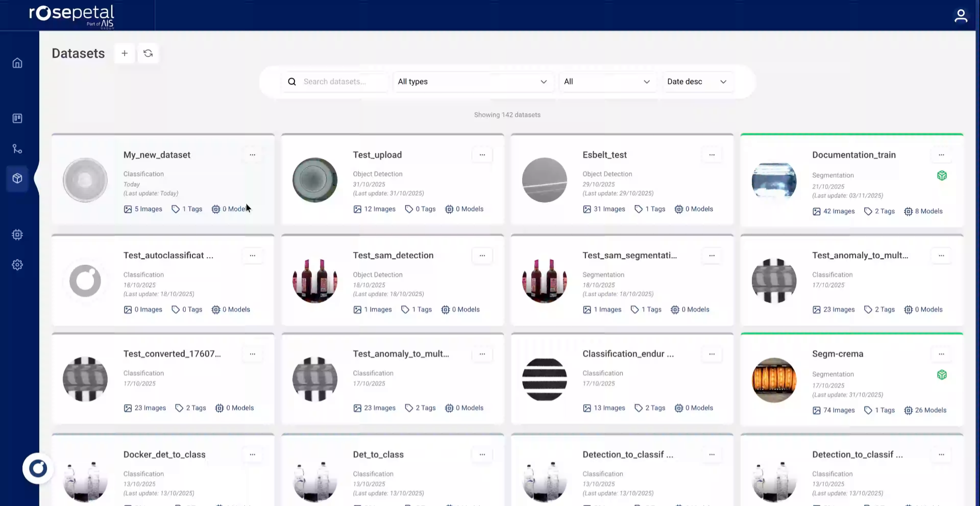Open the sidebar branch workflow icon
The height and width of the screenshot is (506, 980).
click(17, 148)
